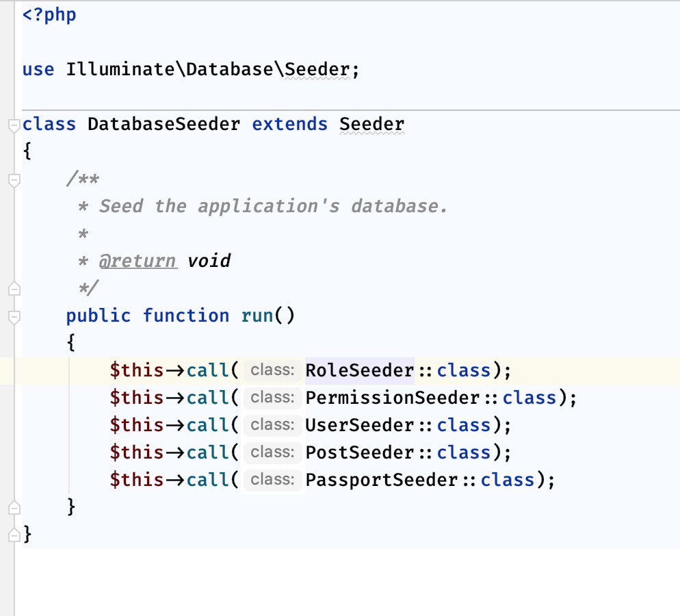
Task: Click the class: hint before PermissionSeeder
Action: (x=272, y=398)
